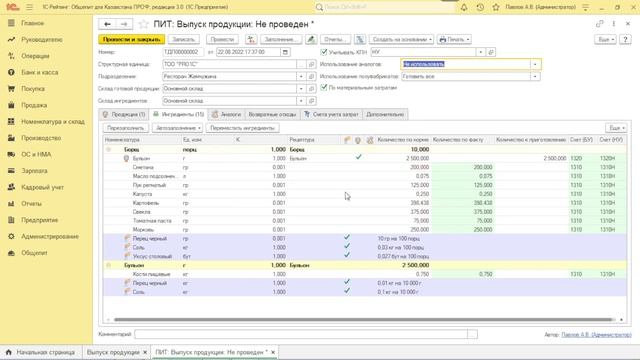Expand Склад ингредиентов dropdown
The height and width of the screenshot is (360, 640).
pyautogui.click(x=301, y=101)
